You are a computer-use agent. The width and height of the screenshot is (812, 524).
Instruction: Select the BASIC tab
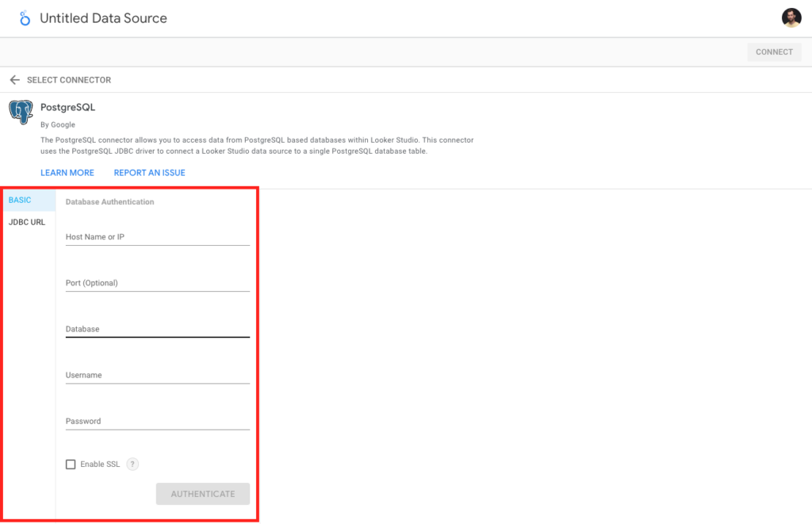tap(19, 200)
